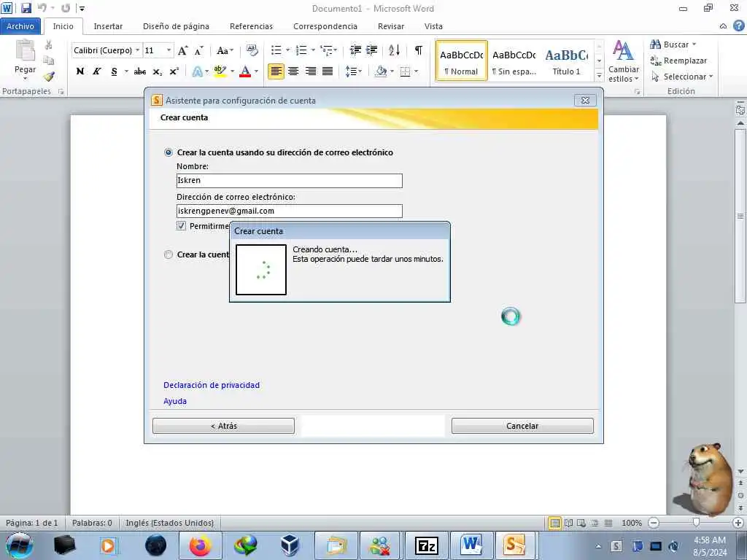Click the zoom slider handle
The image size is (747, 560).
696,523
